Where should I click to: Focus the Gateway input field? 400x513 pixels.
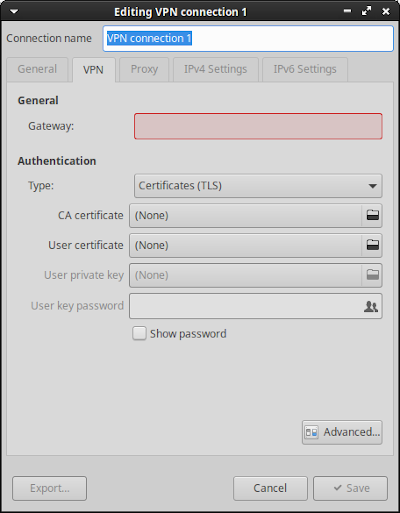258,126
